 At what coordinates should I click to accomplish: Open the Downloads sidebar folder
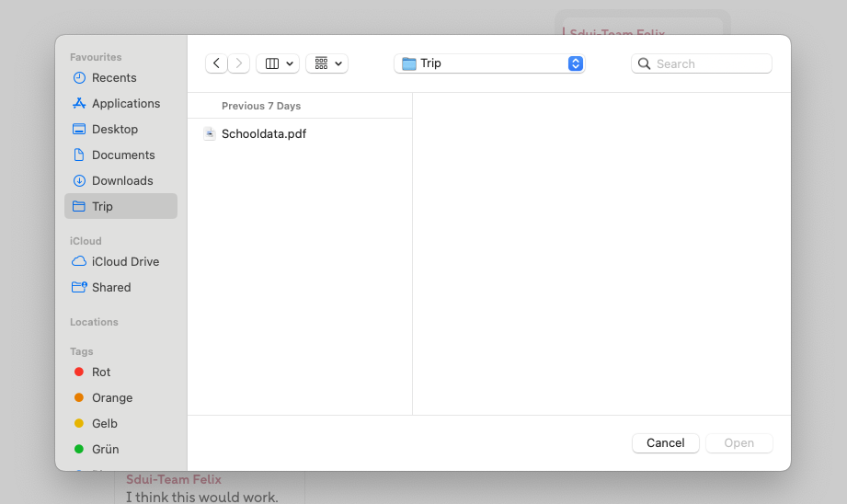122,181
